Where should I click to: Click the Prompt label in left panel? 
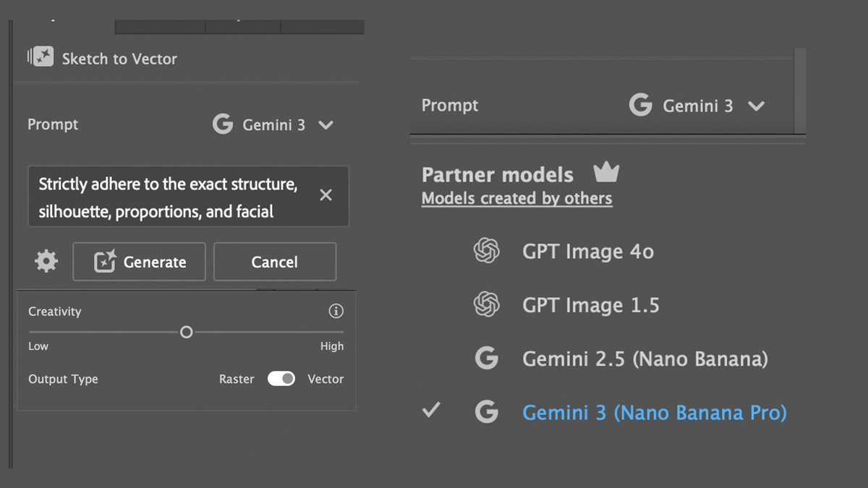click(53, 124)
